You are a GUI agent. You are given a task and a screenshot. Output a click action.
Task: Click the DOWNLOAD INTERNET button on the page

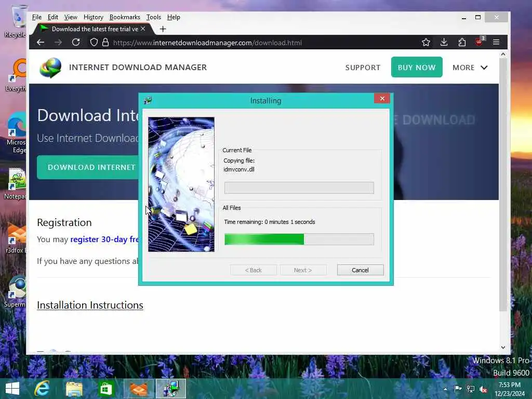pos(88,167)
